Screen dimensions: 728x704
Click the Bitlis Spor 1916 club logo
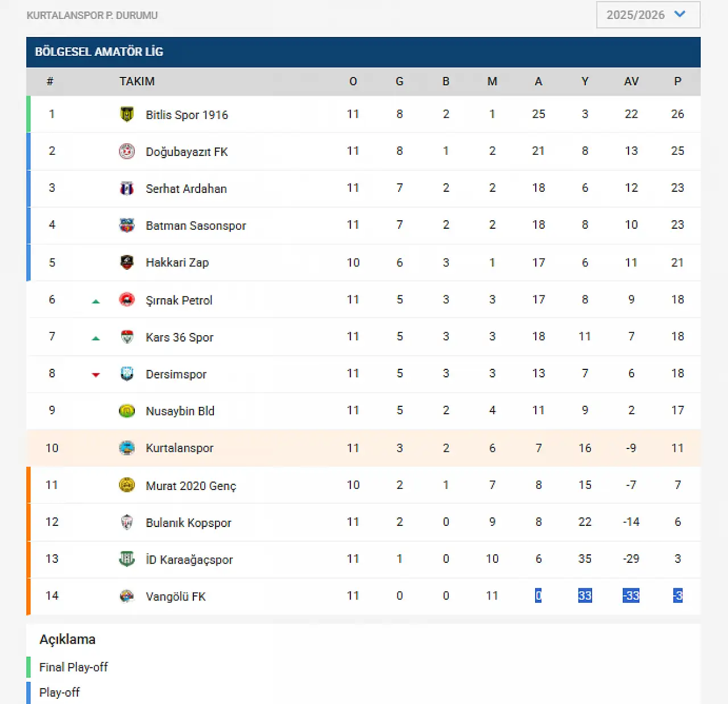pyautogui.click(x=127, y=114)
